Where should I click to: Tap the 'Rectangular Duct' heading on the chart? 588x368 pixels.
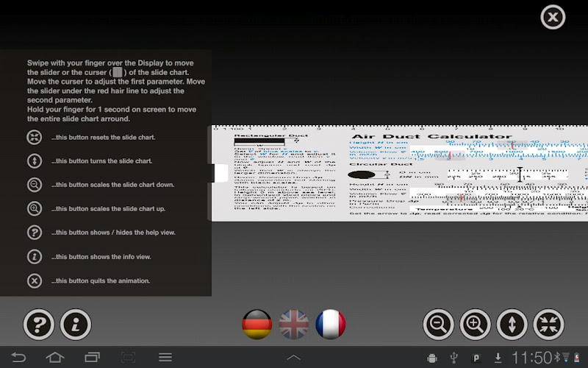click(271, 135)
